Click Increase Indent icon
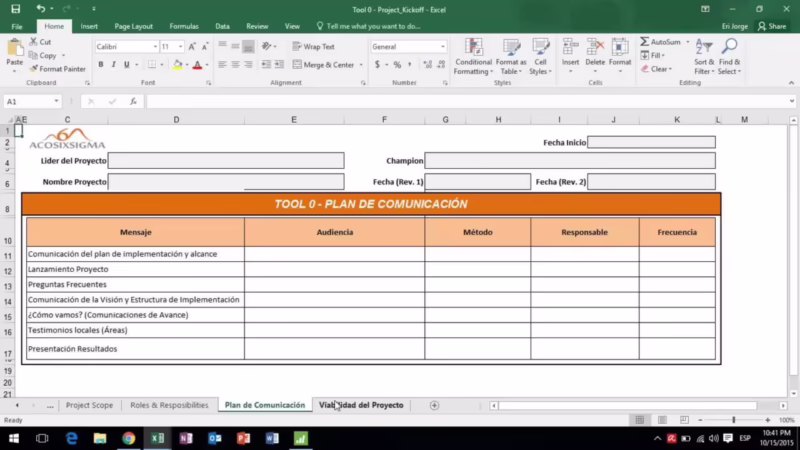 click(279, 65)
